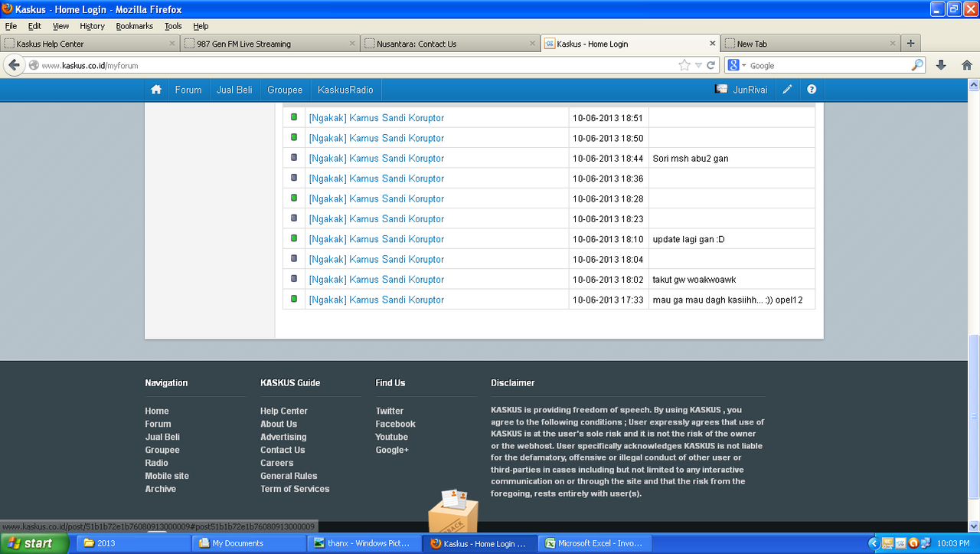
Task: Open thread link in 17:33 row
Action: 376,300
